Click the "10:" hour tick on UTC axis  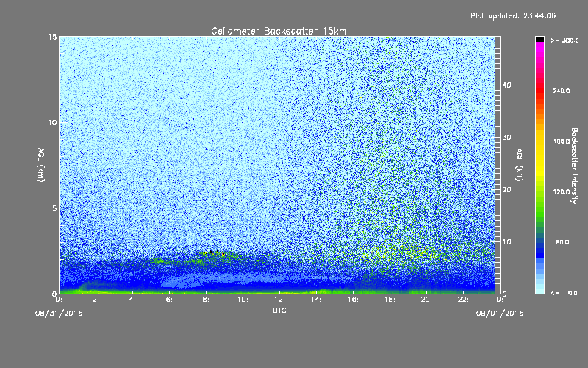tap(243, 300)
